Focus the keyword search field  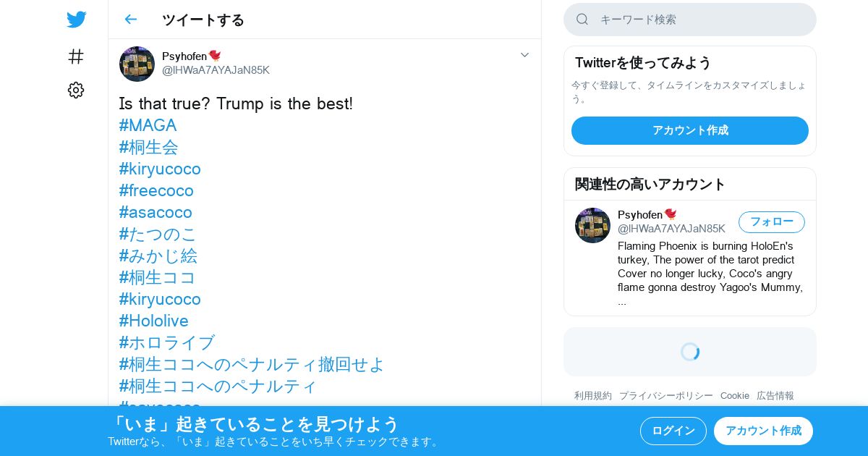pos(690,20)
